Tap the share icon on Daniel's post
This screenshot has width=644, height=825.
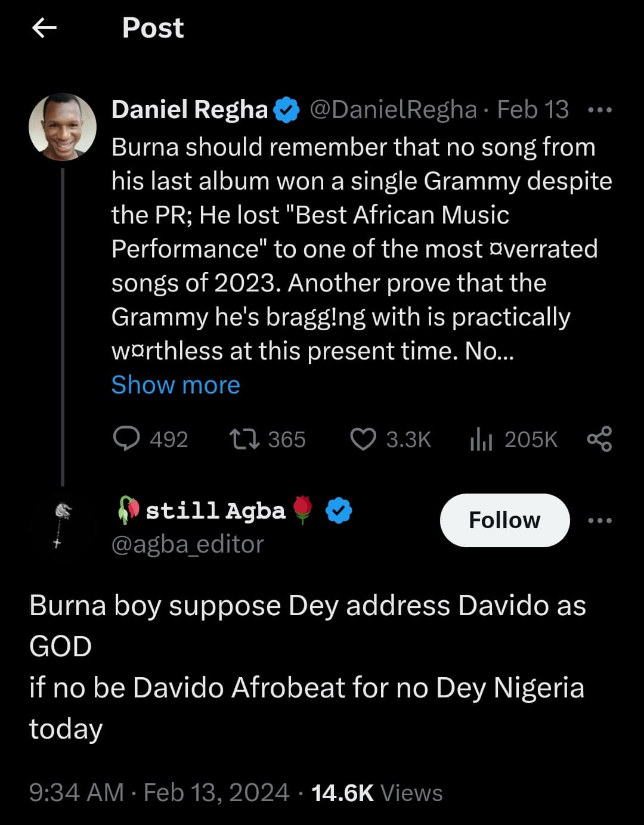599,439
